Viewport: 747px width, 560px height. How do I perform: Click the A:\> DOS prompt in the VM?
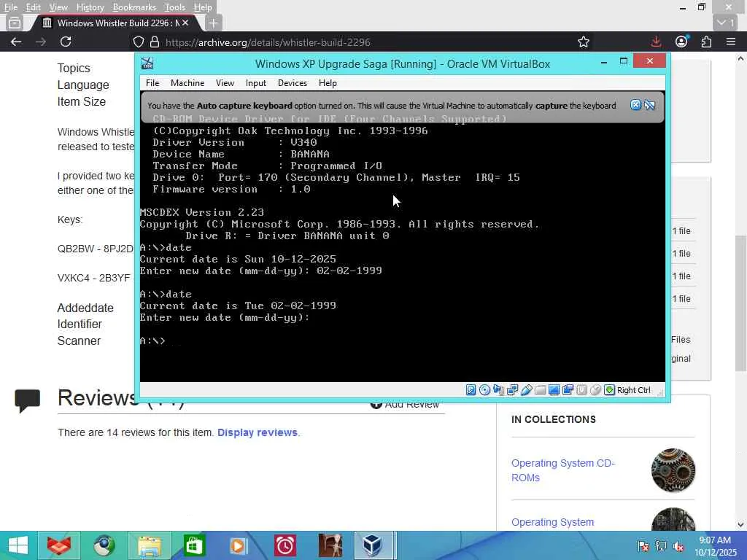tap(152, 341)
